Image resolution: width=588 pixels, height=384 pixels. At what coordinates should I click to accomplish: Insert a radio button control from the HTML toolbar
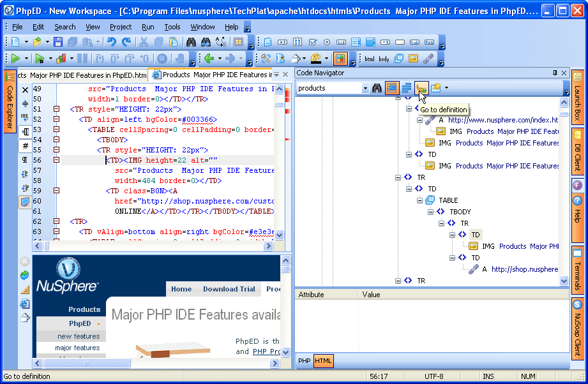327,42
